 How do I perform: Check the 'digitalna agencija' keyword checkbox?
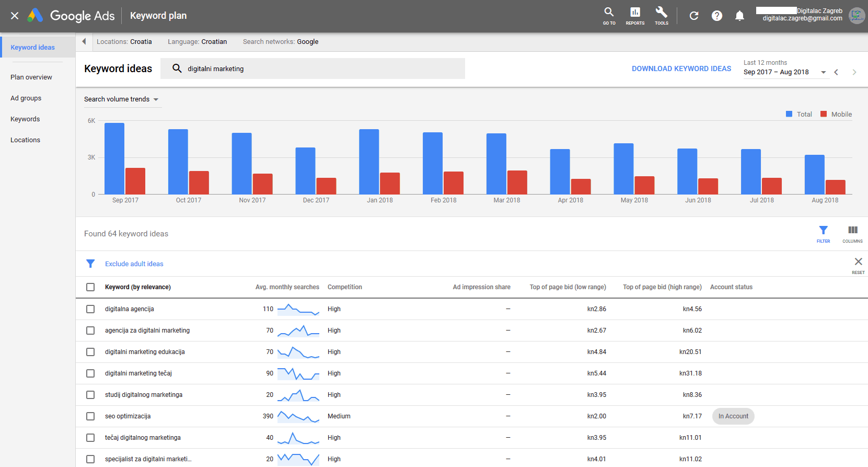coord(90,309)
